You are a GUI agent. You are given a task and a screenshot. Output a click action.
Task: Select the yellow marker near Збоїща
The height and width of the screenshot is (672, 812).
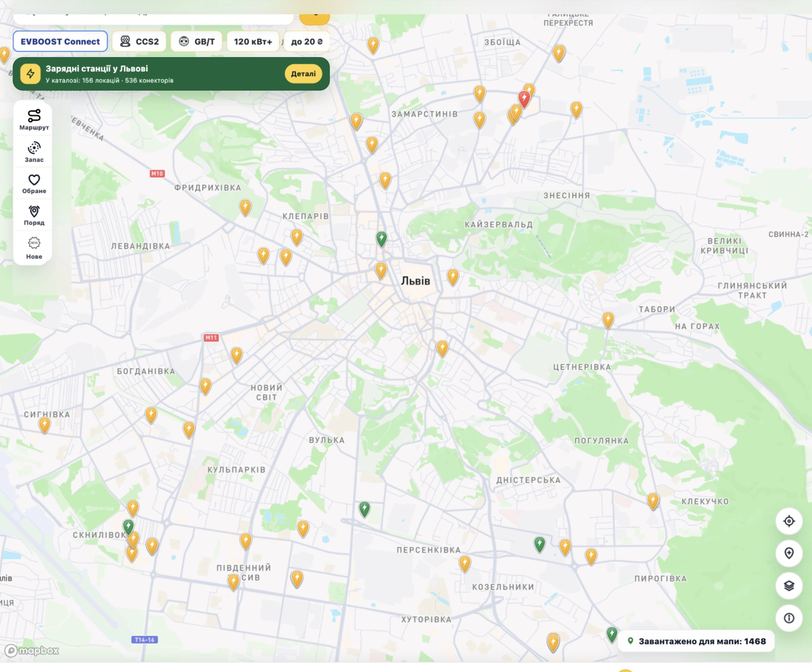559,53
